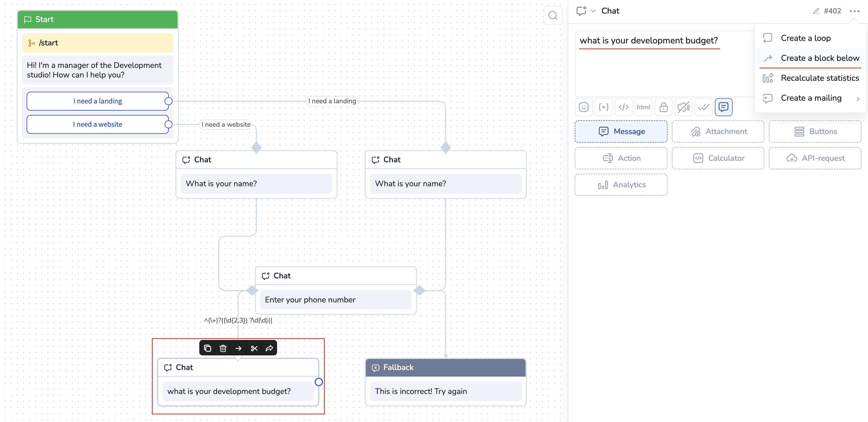Add an API-request component

815,158
